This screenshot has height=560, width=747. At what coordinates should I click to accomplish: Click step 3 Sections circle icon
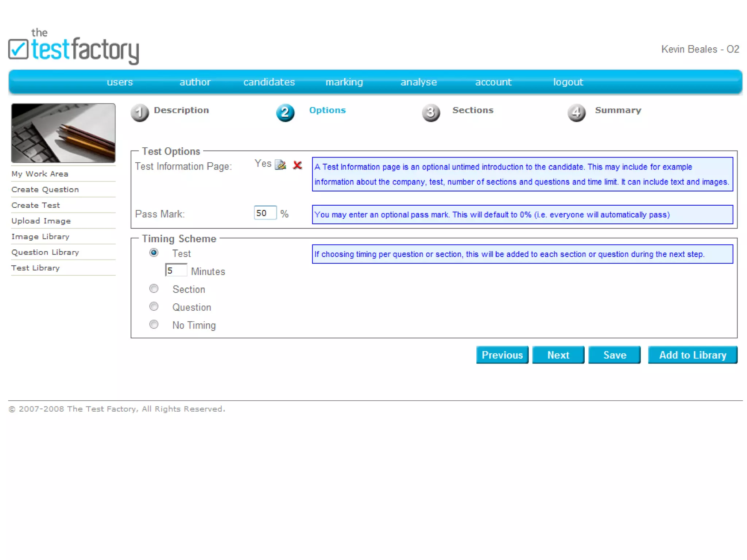(x=431, y=113)
